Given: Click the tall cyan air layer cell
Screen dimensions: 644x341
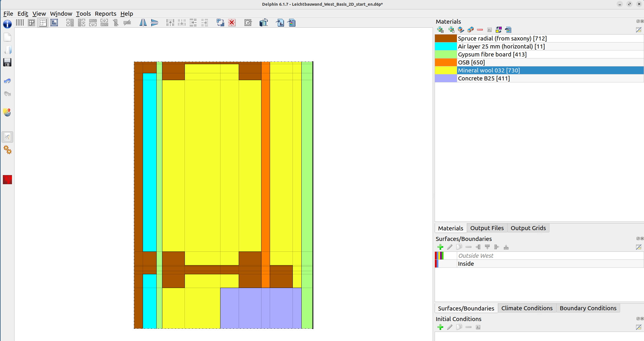Looking at the screenshot, I should [x=150, y=163].
